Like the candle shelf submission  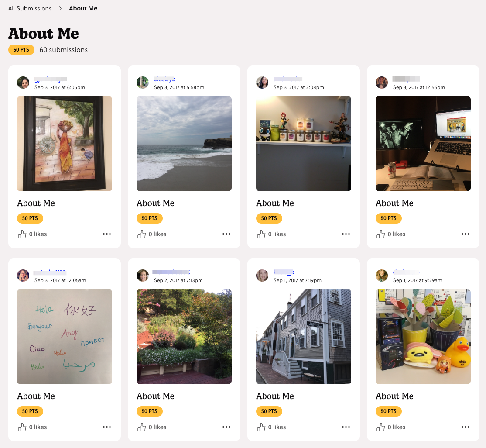[x=261, y=234]
